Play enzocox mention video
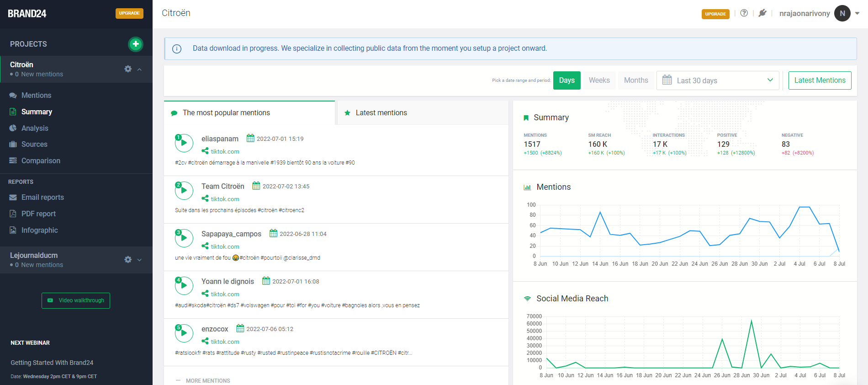 click(x=184, y=333)
